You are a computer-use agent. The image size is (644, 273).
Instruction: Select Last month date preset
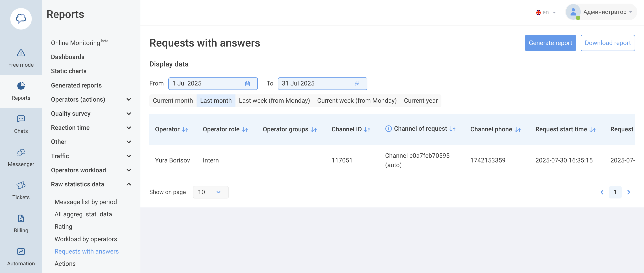216,101
